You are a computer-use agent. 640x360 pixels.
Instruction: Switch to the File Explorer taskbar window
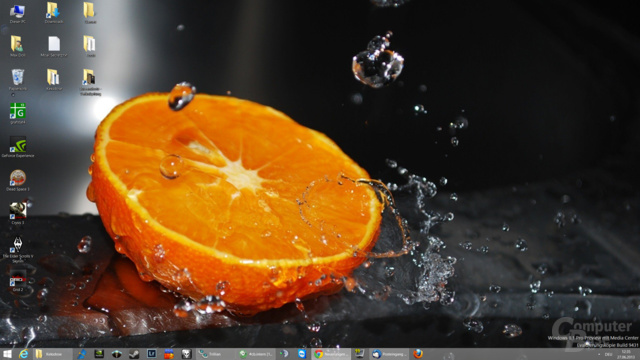click(x=53, y=354)
